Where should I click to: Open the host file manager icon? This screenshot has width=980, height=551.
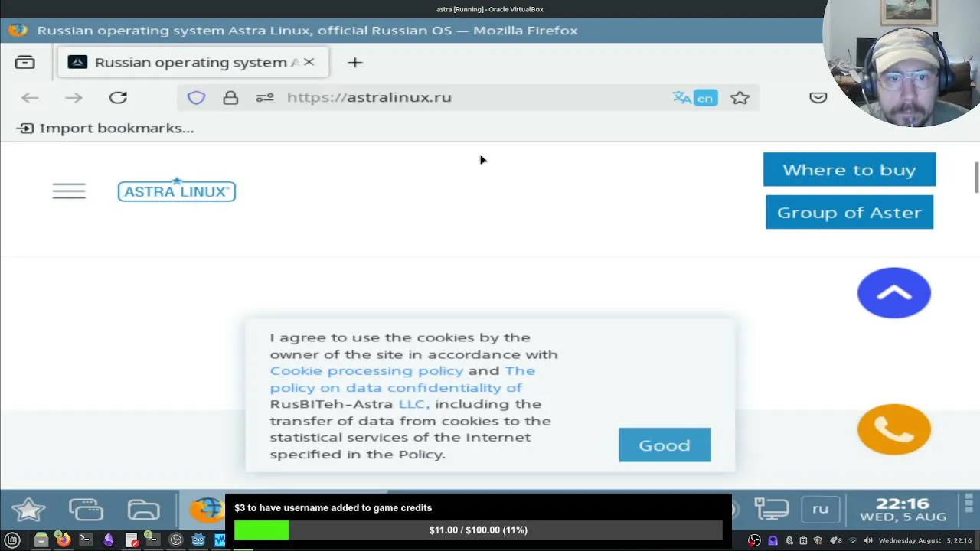(41, 540)
